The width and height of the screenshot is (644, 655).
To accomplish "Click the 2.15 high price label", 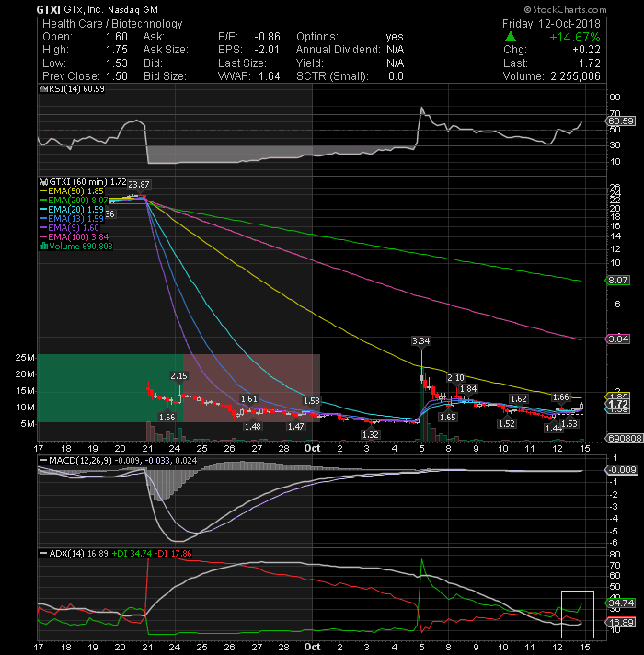I will coord(178,376).
